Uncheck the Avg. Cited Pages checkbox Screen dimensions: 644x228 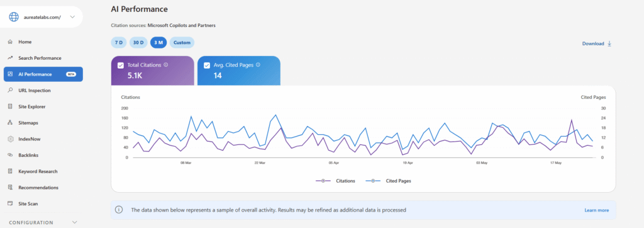point(207,65)
